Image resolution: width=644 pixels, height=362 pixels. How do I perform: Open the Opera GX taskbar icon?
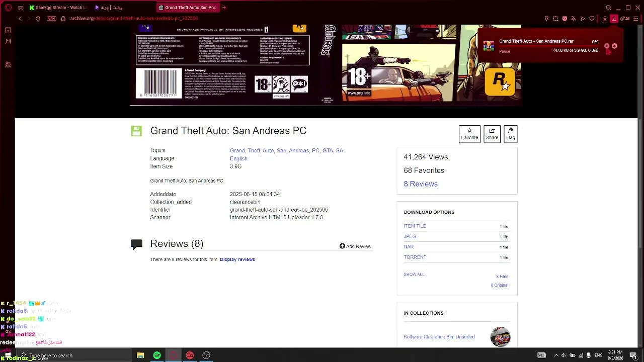(174, 355)
